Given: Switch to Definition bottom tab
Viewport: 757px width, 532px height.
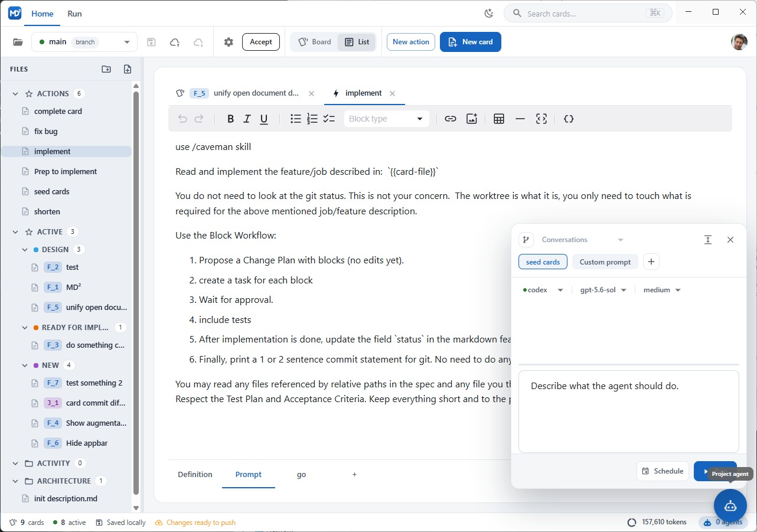Looking at the screenshot, I should point(195,474).
